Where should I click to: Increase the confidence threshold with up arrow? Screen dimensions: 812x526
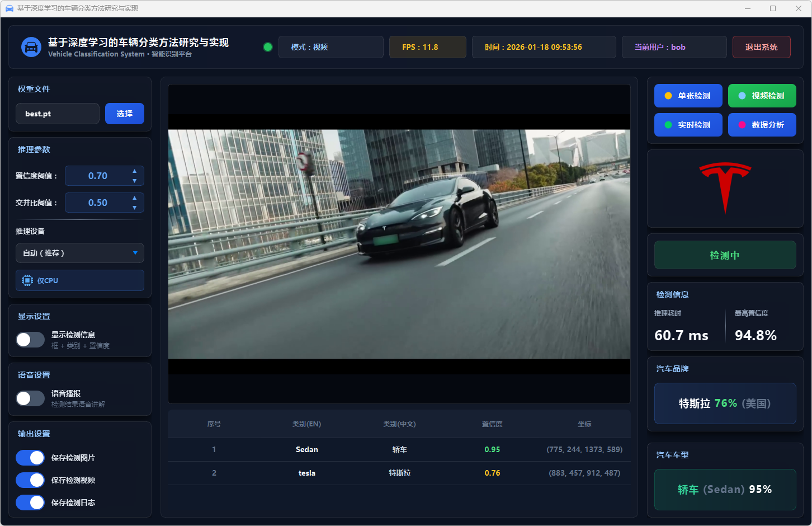(134, 171)
